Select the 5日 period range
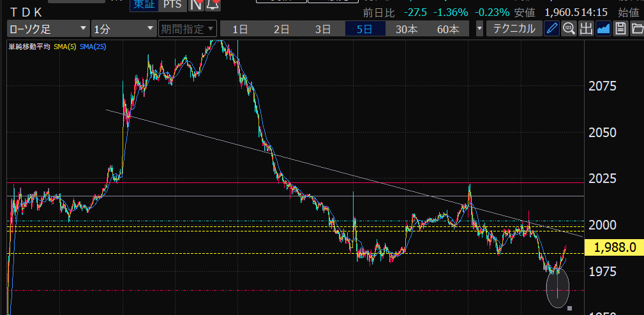This screenshot has width=644, height=315. pyautogui.click(x=364, y=29)
